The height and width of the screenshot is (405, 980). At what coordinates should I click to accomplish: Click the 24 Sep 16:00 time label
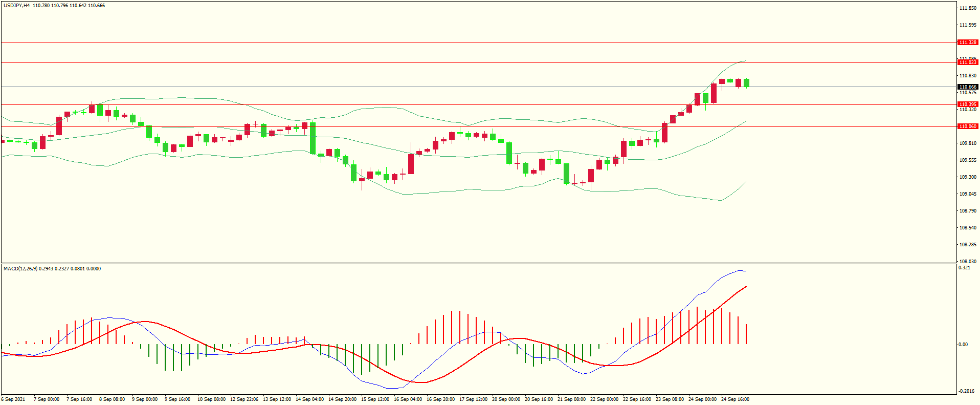[735, 399]
